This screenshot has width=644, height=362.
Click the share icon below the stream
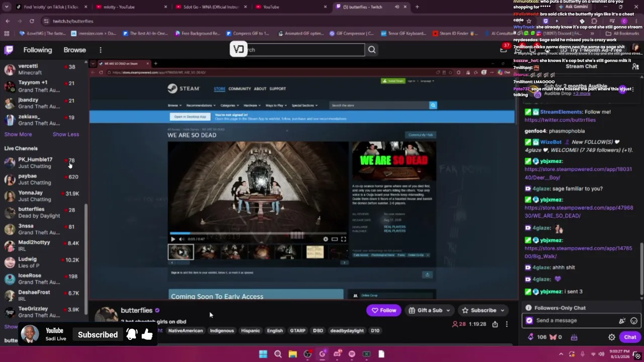[495, 324]
